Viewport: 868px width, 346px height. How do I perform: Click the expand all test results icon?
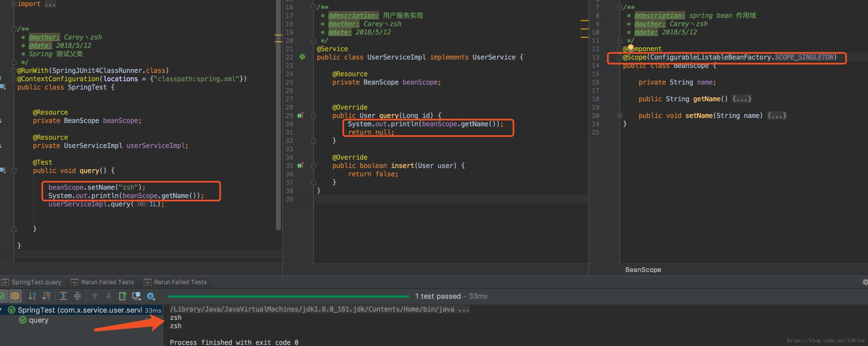(x=63, y=296)
